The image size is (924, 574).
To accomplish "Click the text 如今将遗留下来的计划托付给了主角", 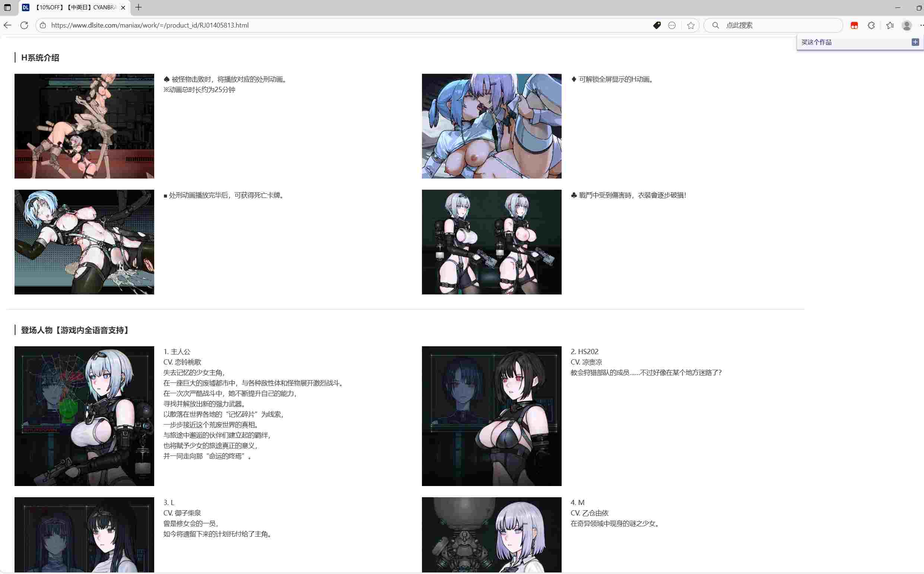I will click(x=219, y=534).
